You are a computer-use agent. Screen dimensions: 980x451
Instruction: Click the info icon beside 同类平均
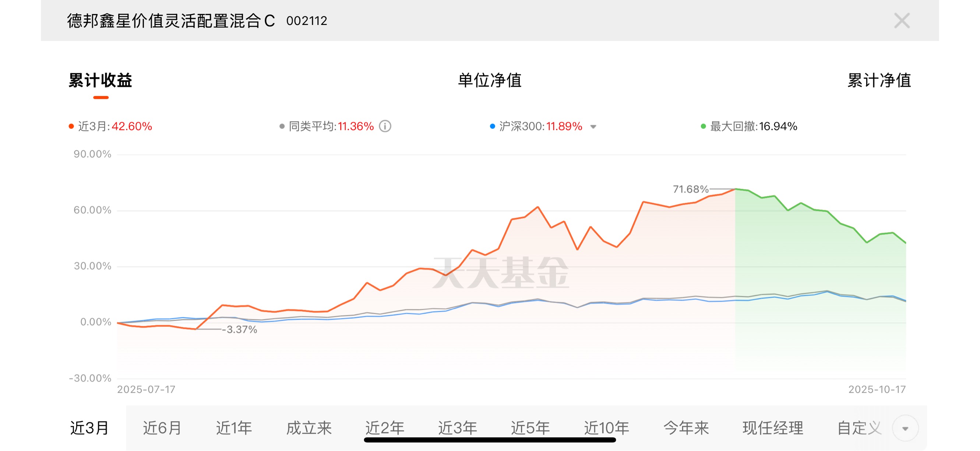pyautogui.click(x=385, y=126)
